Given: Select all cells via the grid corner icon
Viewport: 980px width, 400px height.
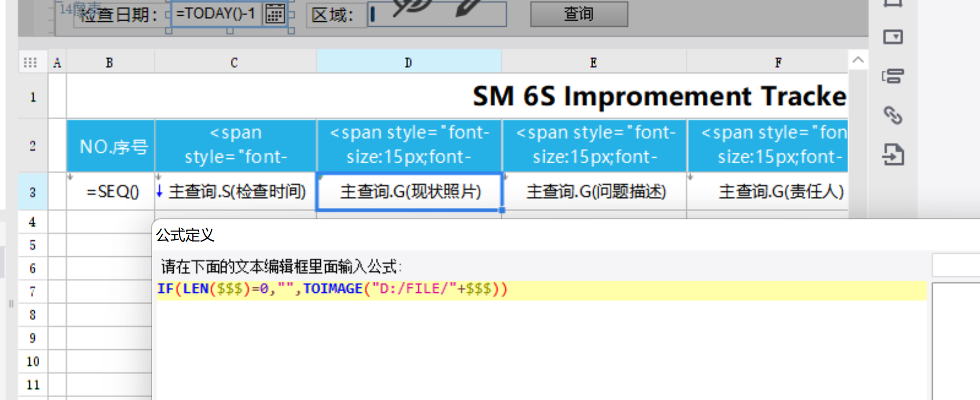Looking at the screenshot, I should click(x=31, y=63).
